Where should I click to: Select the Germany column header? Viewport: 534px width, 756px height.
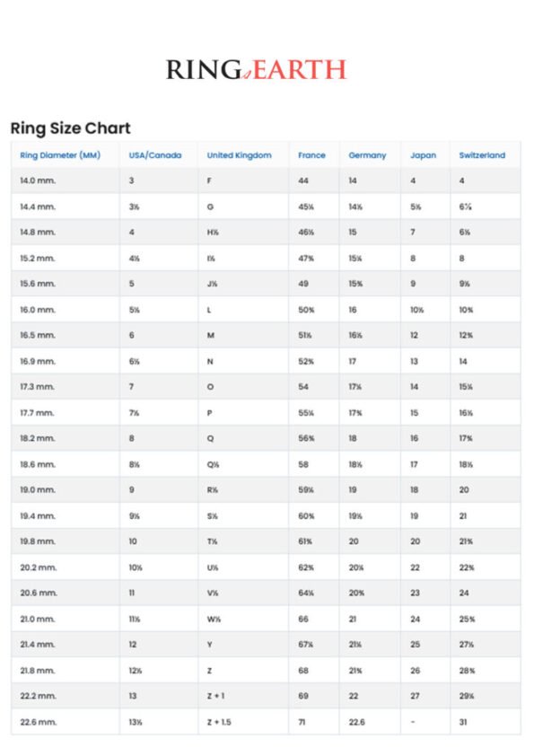[367, 155]
